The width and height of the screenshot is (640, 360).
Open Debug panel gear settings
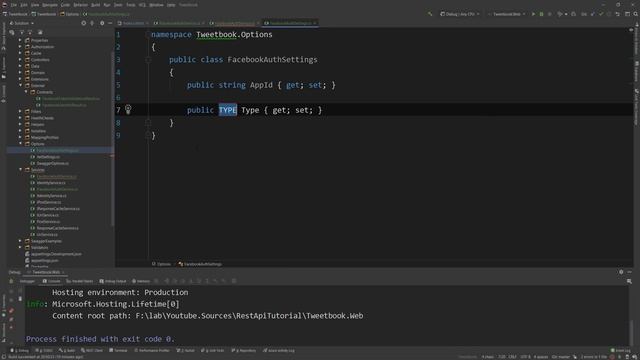pos(621,272)
